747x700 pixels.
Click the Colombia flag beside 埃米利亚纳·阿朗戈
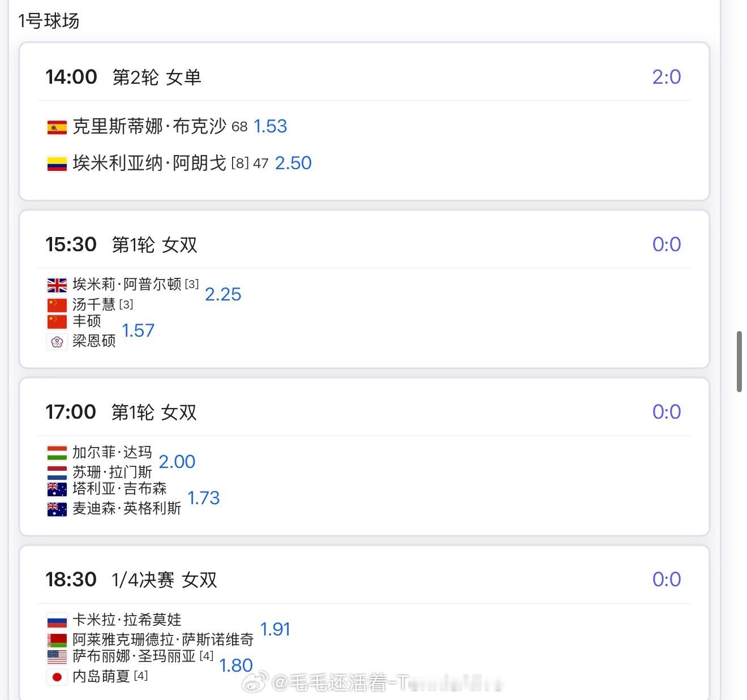(57, 164)
